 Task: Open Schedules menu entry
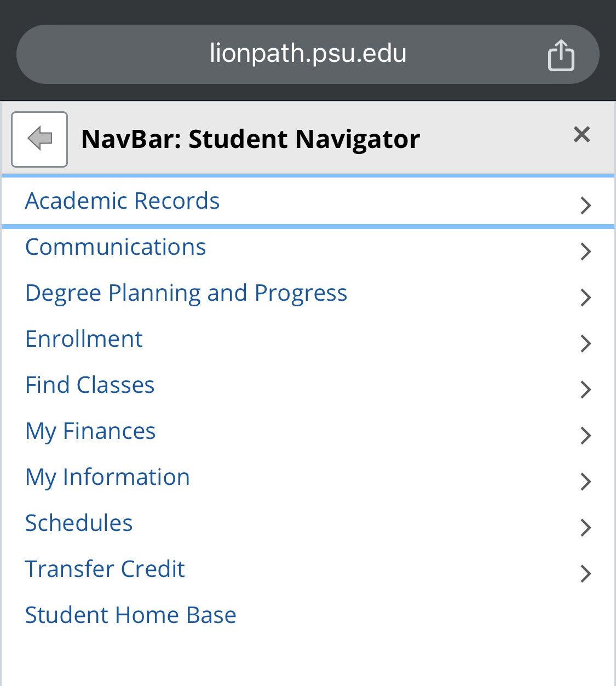pos(79,523)
